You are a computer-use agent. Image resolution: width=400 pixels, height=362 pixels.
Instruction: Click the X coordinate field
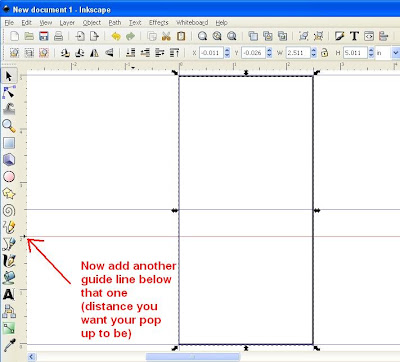[x=211, y=53]
